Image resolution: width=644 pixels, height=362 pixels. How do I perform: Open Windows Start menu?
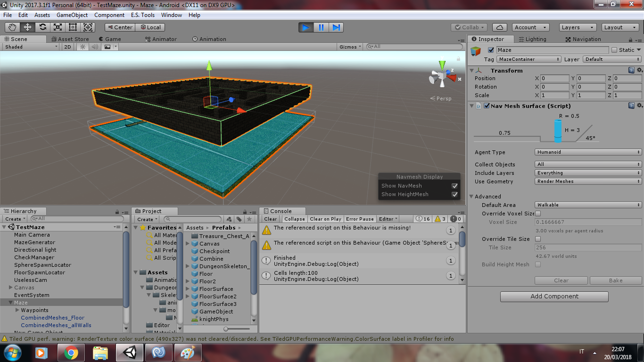(x=13, y=352)
